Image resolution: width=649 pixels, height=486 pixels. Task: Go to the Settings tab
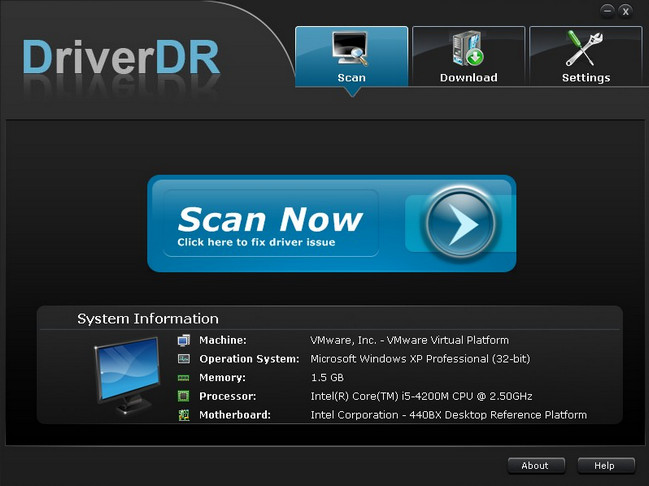[x=585, y=57]
